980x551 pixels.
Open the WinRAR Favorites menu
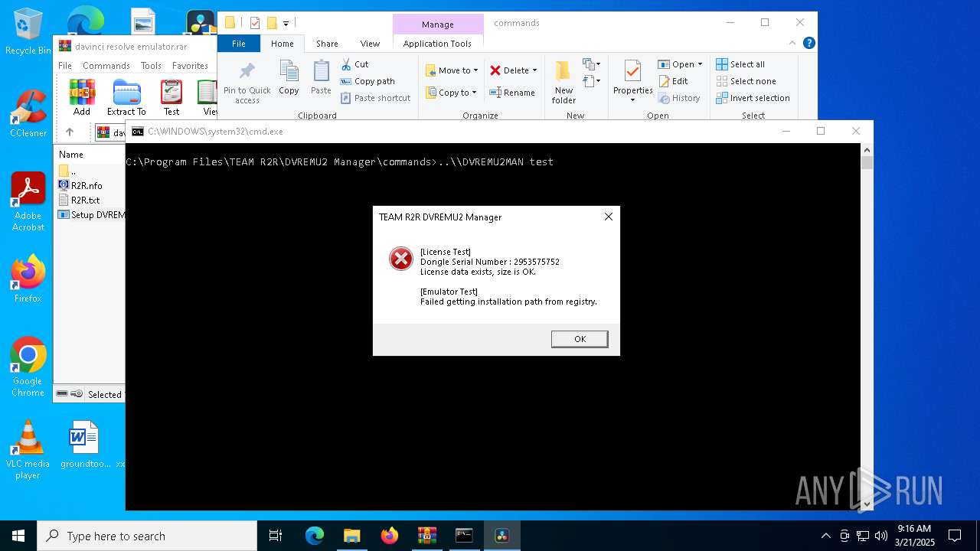pos(190,66)
